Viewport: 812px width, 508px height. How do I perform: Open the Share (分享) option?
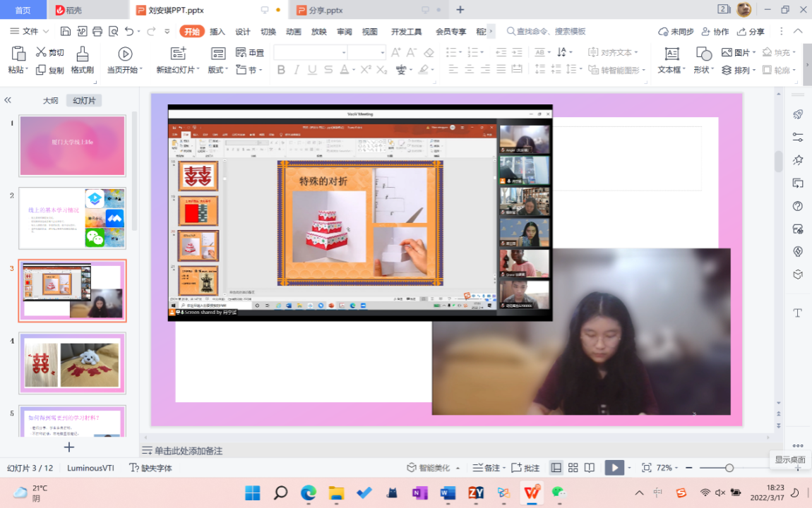point(751,32)
